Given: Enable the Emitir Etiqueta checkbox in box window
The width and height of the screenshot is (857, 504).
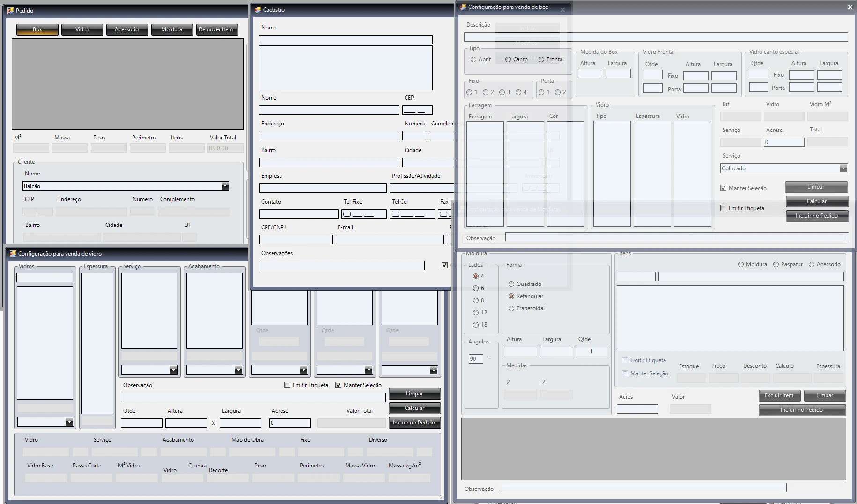Looking at the screenshot, I should [724, 208].
